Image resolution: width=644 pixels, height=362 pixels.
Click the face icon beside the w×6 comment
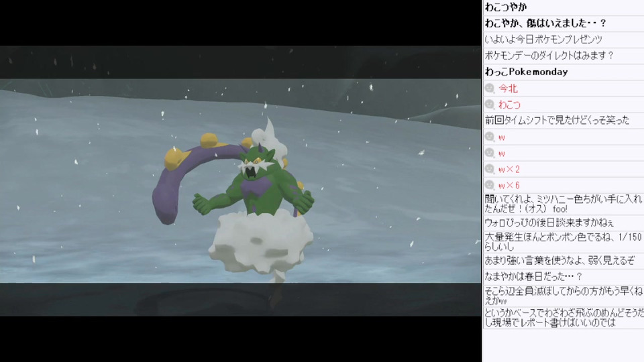(x=489, y=185)
